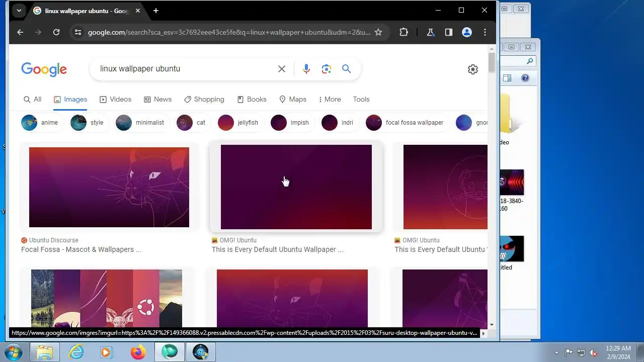Filter images by style chip
644x362 pixels.
point(90,123)
